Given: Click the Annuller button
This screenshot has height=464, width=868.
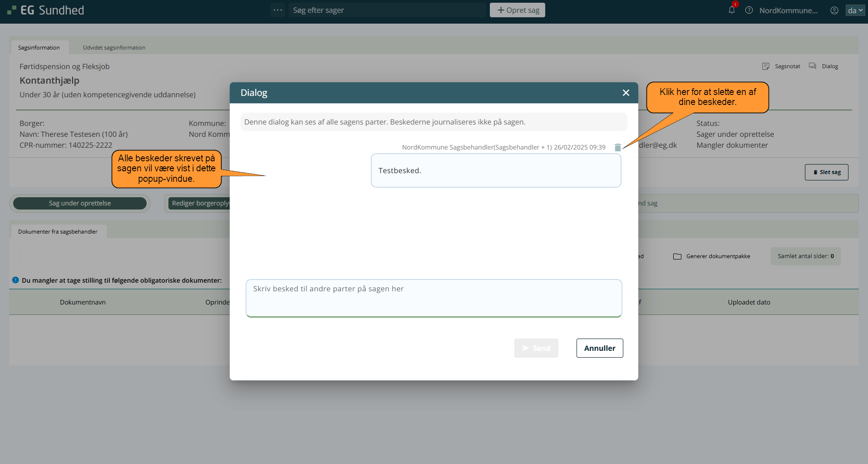Looking at the screenshot, I should pyautogui.click(x=599, y=348).
